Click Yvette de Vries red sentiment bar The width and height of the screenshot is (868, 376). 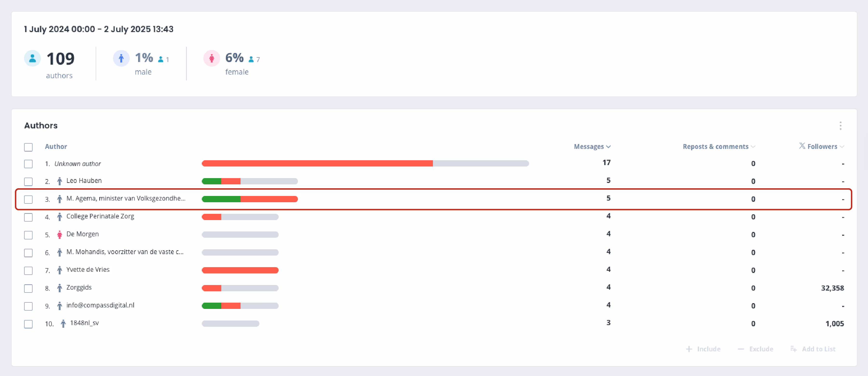(240, 271)
